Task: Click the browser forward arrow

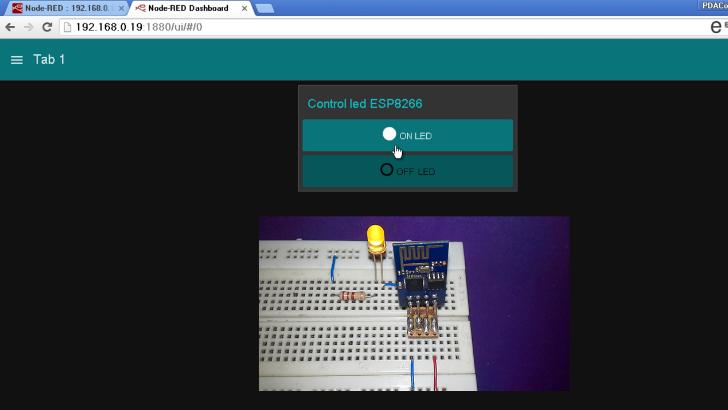Action: (28, 27)
